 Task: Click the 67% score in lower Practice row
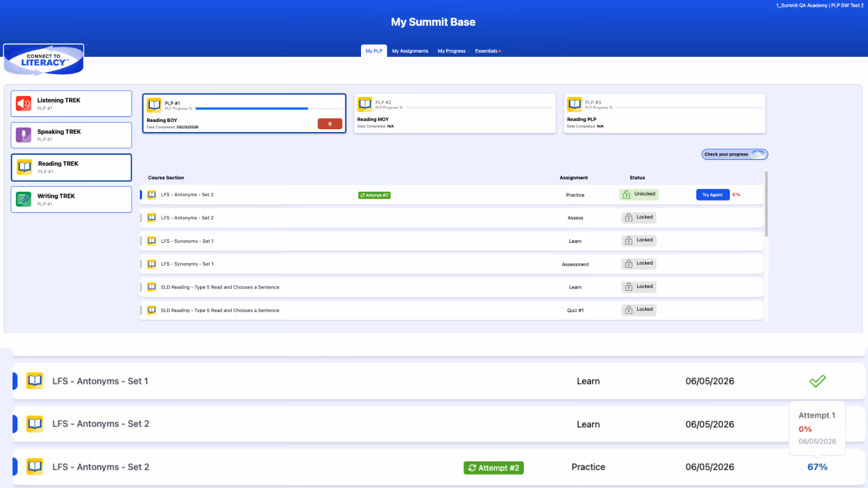pos(817,467)
